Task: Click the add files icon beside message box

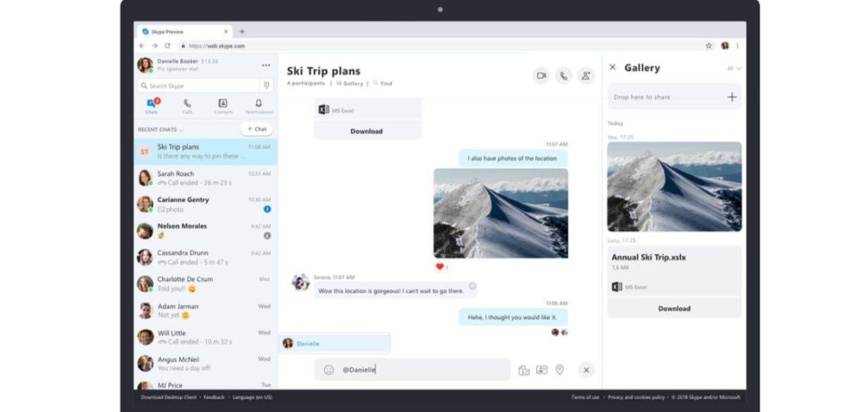Action: pyautogui.click(x=524, y=370)
